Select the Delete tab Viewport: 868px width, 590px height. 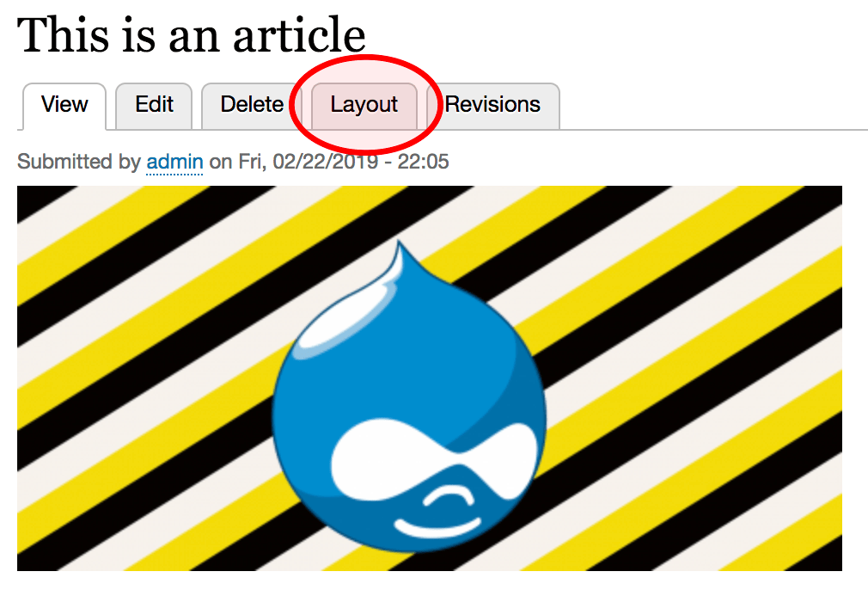(x=250, y=104)
